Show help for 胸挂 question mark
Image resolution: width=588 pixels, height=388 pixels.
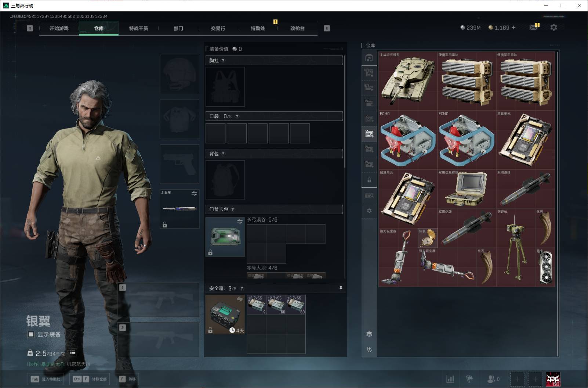click(x=223, y=61)
